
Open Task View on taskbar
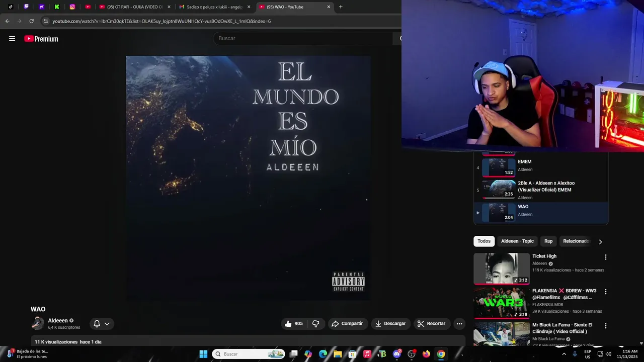point(294,354)
